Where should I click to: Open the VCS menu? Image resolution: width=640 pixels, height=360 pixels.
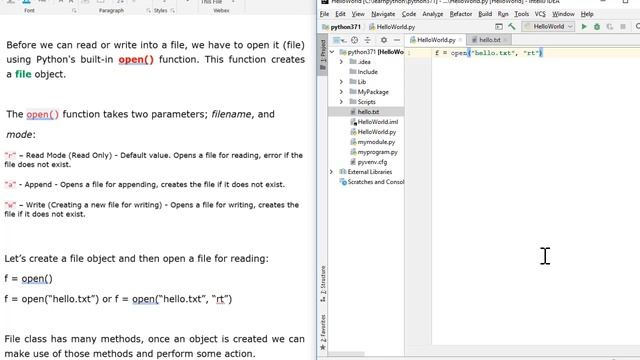coord(540,14)
